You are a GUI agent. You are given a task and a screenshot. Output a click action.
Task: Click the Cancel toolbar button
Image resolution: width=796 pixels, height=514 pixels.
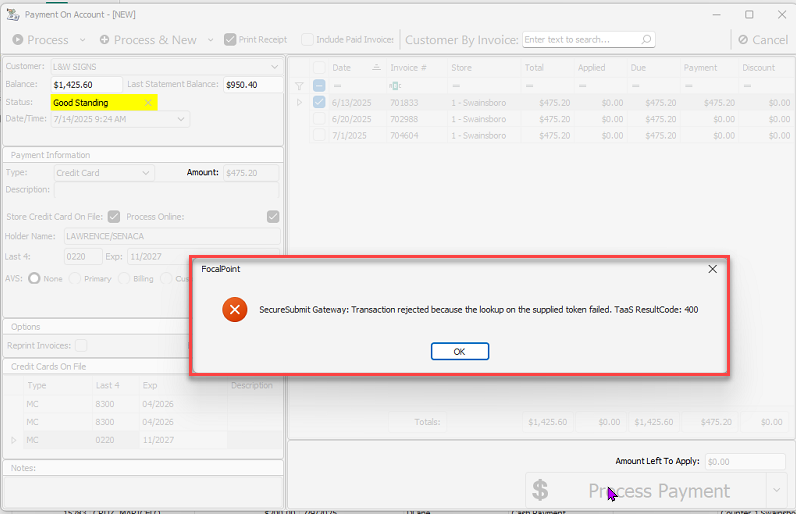pyautogui.click(x=763, y=40)
